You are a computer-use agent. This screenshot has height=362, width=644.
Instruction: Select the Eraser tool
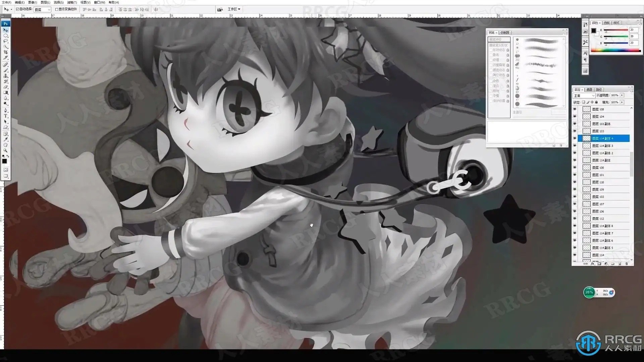[6, 87]
